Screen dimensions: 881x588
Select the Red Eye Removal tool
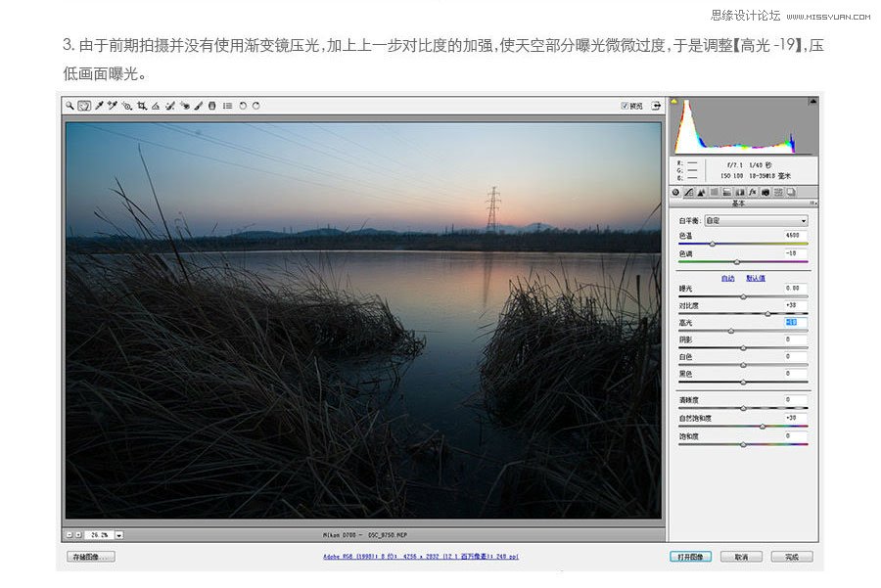185,106
